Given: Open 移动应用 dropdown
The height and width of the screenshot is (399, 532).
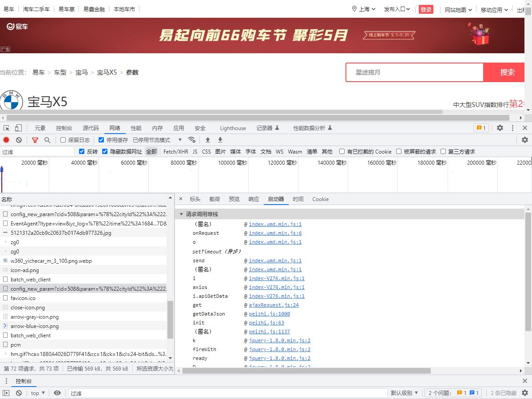Looking at the screenshot, I should pos(494,10).
